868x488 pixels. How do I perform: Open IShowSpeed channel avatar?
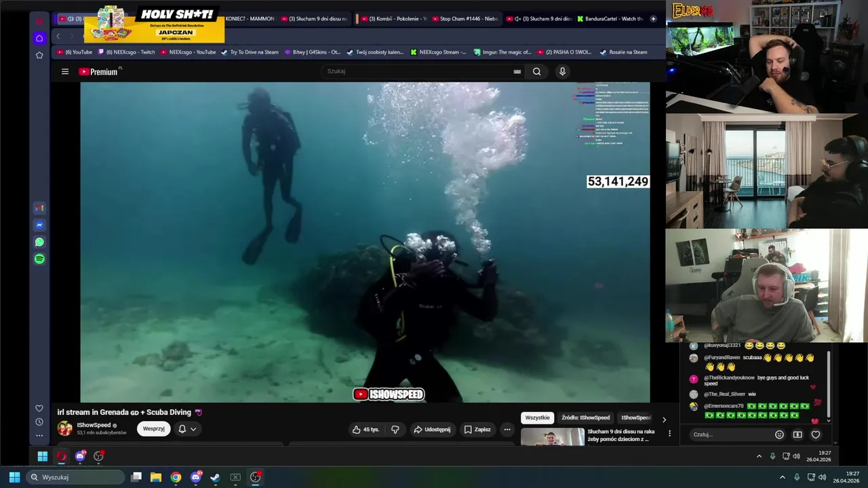[65, 428]
